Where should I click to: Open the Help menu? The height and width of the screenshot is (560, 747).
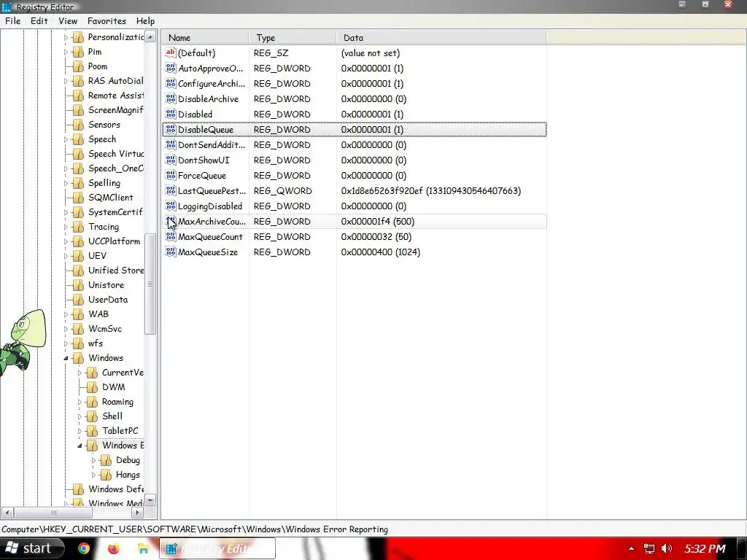tap(145, 21)
